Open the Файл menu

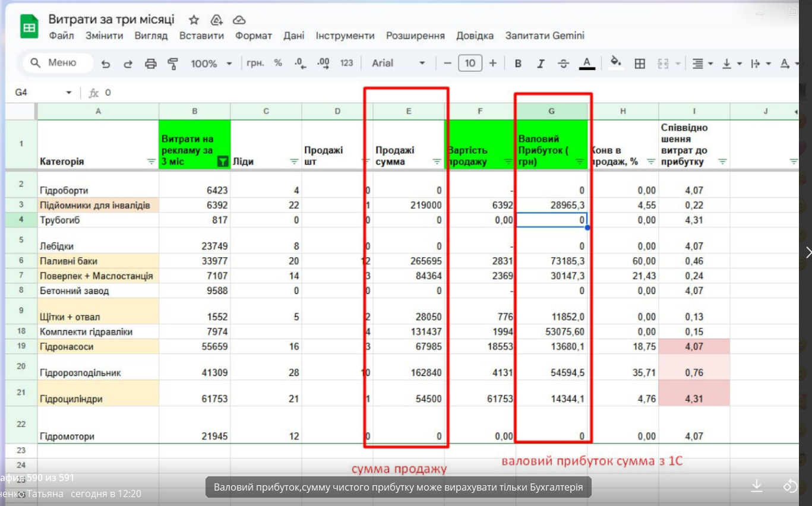click(62, 36)
